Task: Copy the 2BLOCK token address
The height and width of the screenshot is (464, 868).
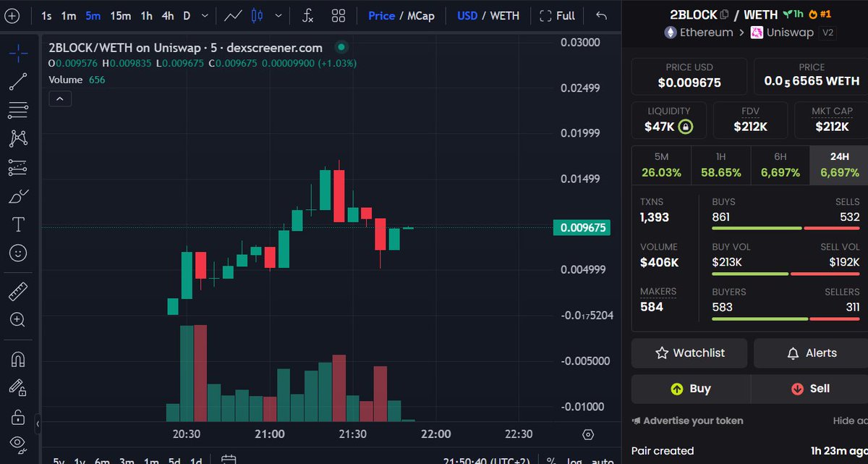Action: (724, 14)
